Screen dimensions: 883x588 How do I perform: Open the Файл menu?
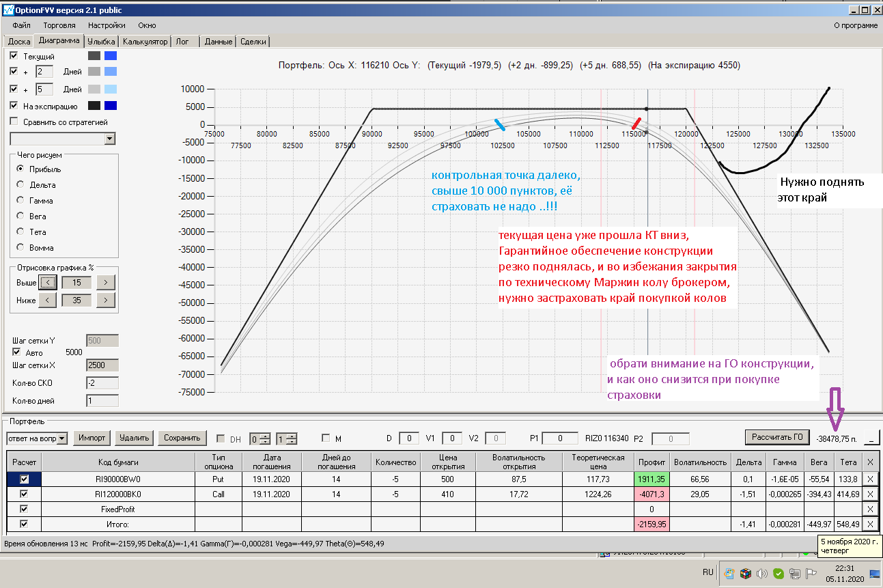(21, 25)
